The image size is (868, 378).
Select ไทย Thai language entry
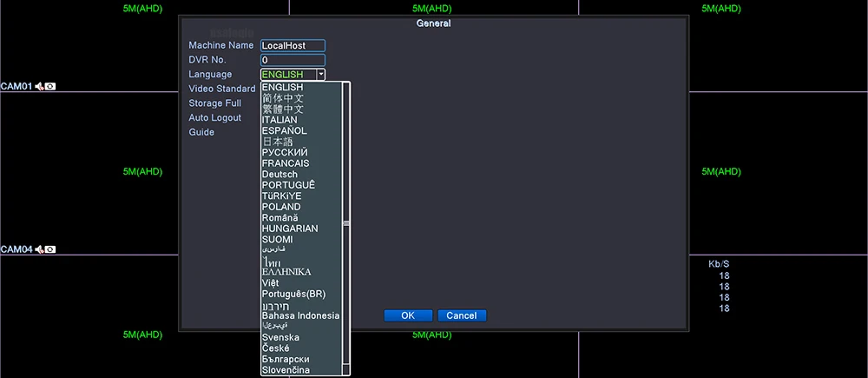(301, 261)
